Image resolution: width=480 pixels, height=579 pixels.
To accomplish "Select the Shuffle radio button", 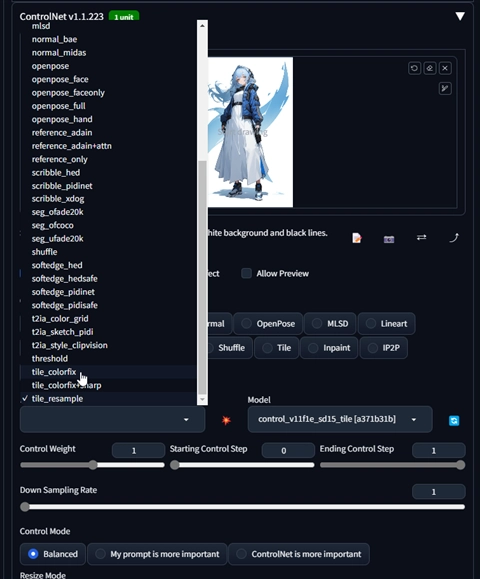I will [x=229, y=348].
